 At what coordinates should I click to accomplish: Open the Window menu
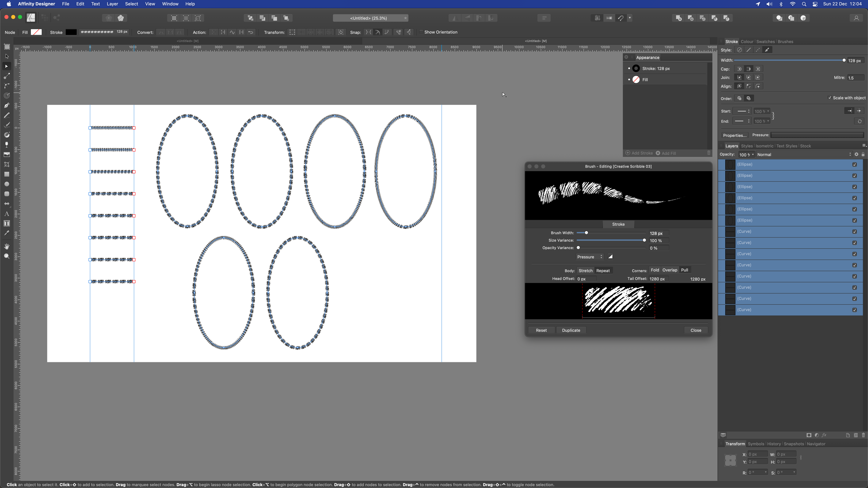[170, 4]
